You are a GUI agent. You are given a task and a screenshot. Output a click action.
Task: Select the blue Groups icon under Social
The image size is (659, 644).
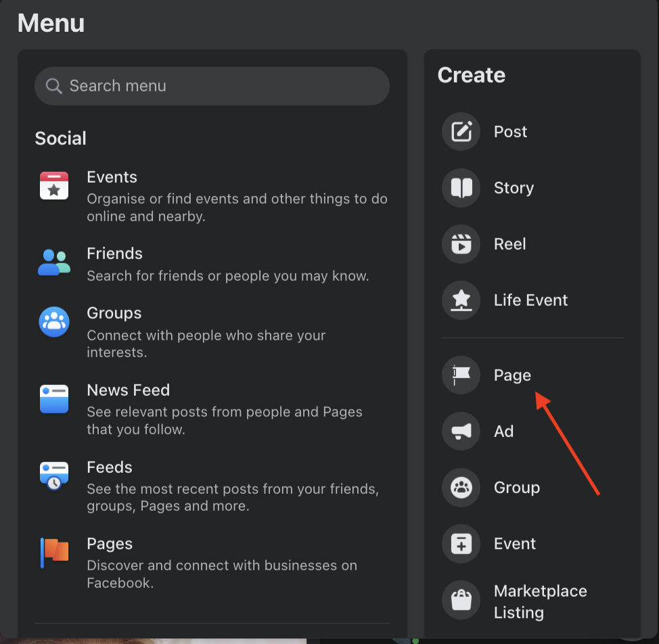pyautogui.click(x=54, y=322)
